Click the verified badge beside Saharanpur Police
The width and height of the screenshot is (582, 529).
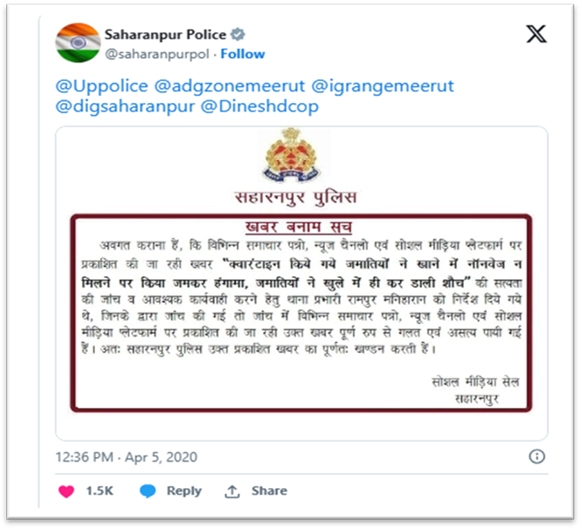coord(238,35)
